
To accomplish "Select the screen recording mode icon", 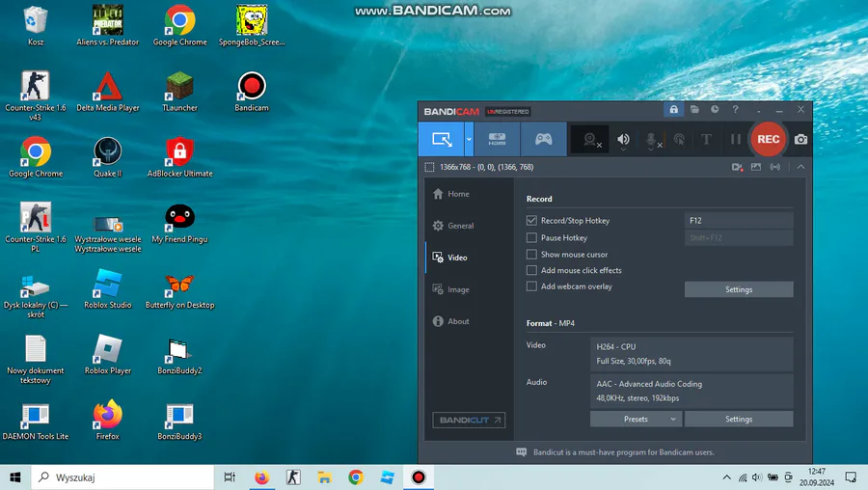I will 441,139.
